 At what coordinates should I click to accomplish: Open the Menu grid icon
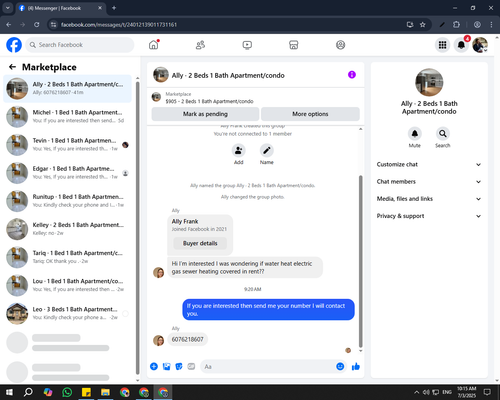pos(442,45)
